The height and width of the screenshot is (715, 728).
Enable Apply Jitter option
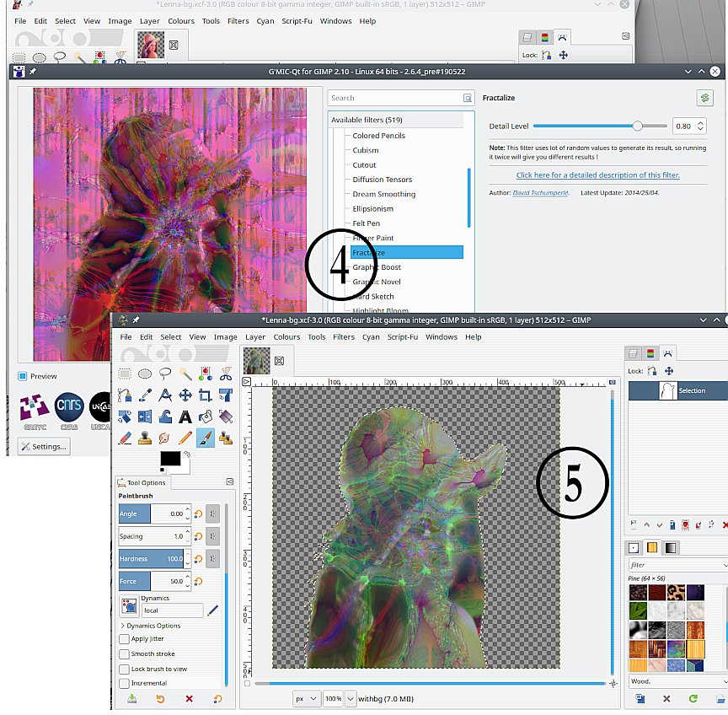click(124, 639)
